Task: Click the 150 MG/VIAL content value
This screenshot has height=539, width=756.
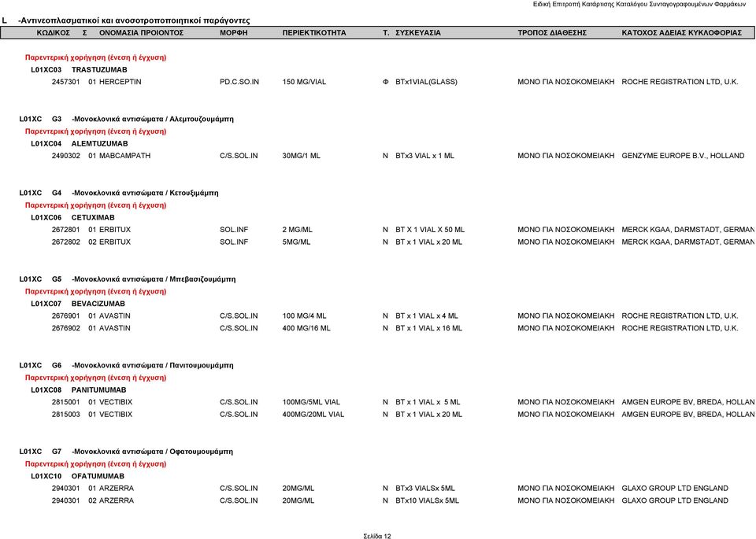Action: (x=304, y=82)
